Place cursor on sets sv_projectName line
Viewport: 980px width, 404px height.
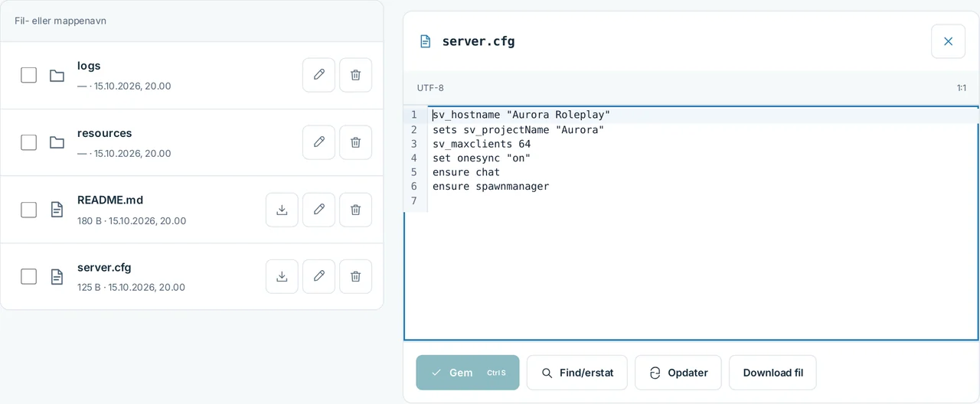[x=518, y=129]
